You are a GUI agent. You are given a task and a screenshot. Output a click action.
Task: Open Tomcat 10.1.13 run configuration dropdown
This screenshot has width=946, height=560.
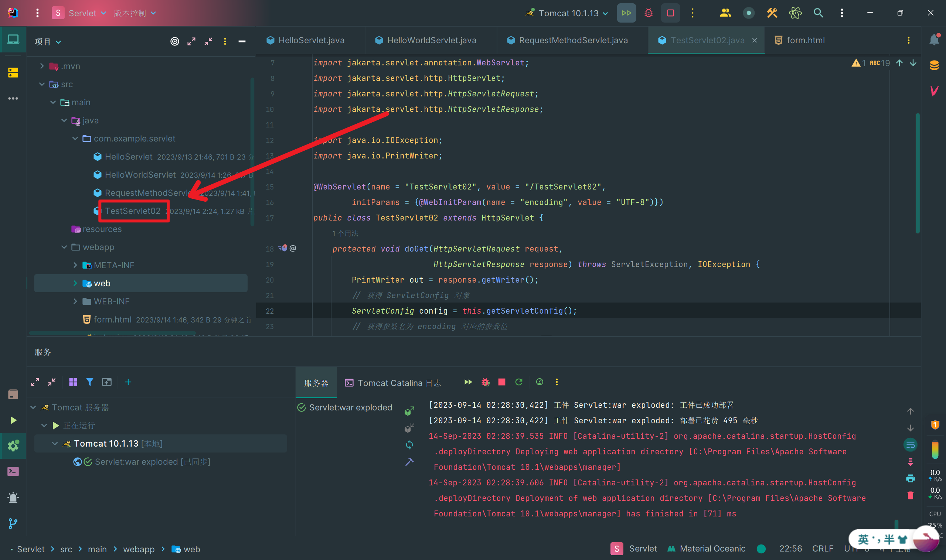pos(568,13)
